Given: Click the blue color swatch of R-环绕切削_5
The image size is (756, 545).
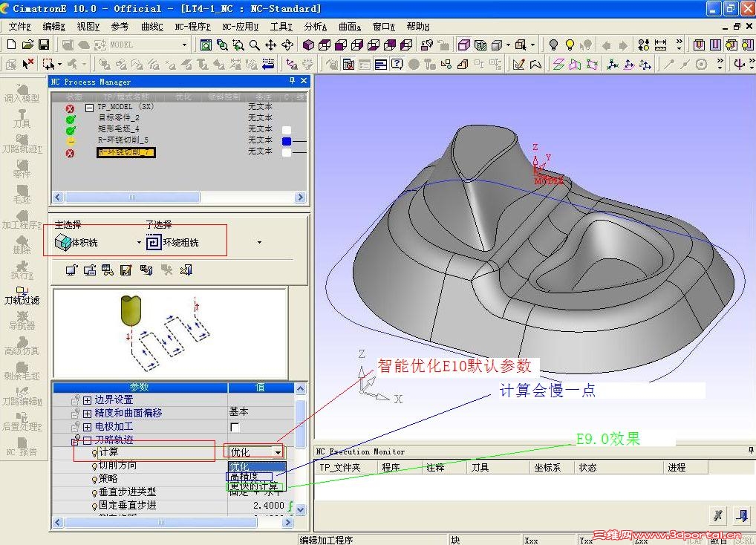Looking at the screenshot, I should 287,141.
